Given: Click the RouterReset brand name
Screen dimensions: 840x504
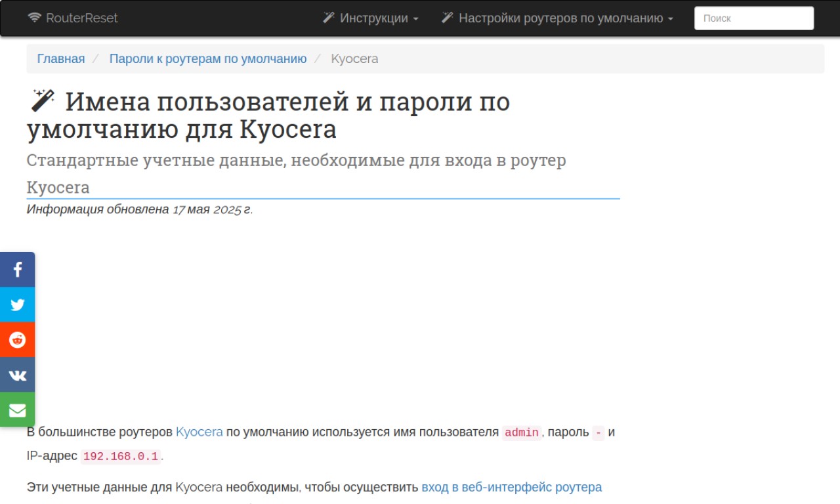Looking at the screenshot, I should pyautogui.click(x=82, y=18).
